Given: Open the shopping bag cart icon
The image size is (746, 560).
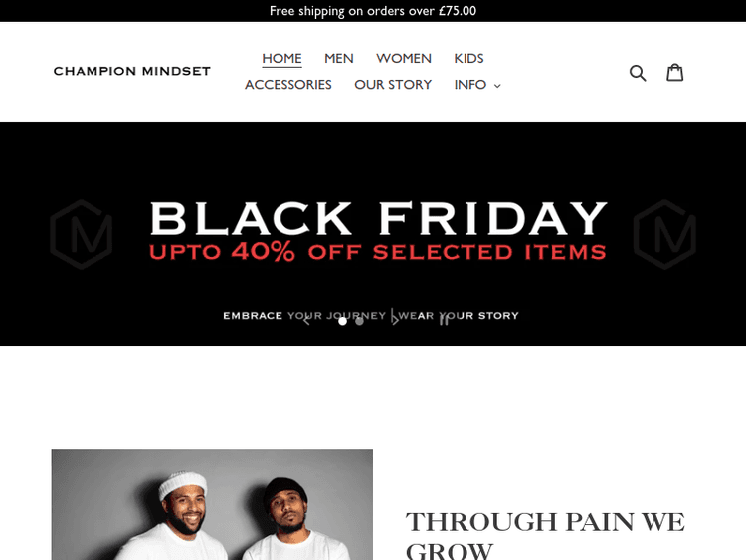Looking at the screenshot, I should point(674,73).
